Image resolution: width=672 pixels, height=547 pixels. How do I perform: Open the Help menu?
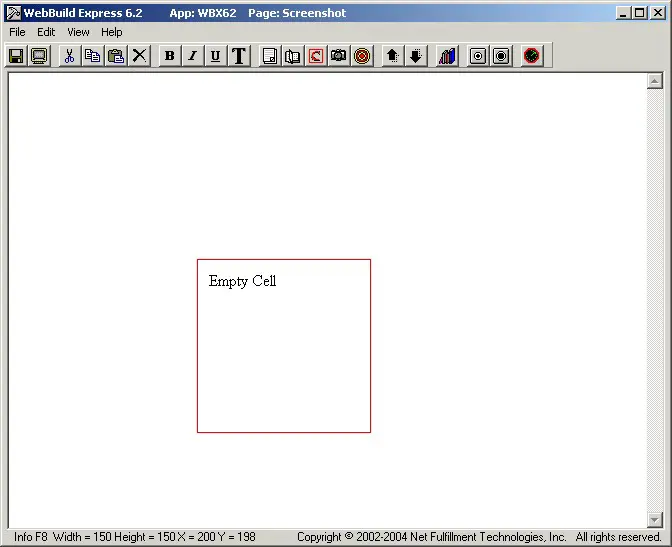coord(111,32)
